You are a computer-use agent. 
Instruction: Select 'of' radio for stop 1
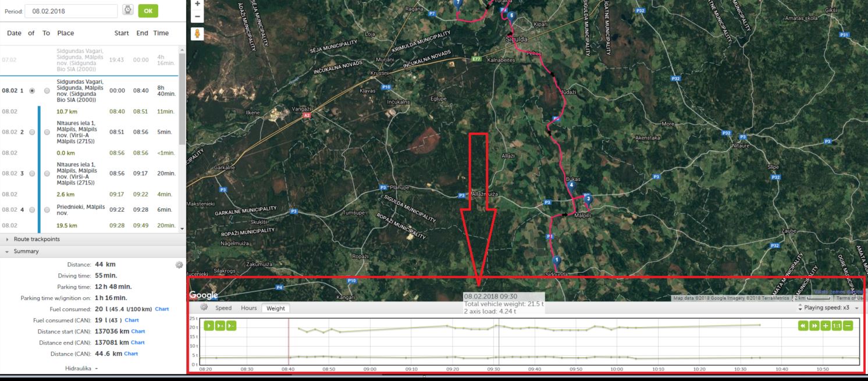tap(32, 91)
